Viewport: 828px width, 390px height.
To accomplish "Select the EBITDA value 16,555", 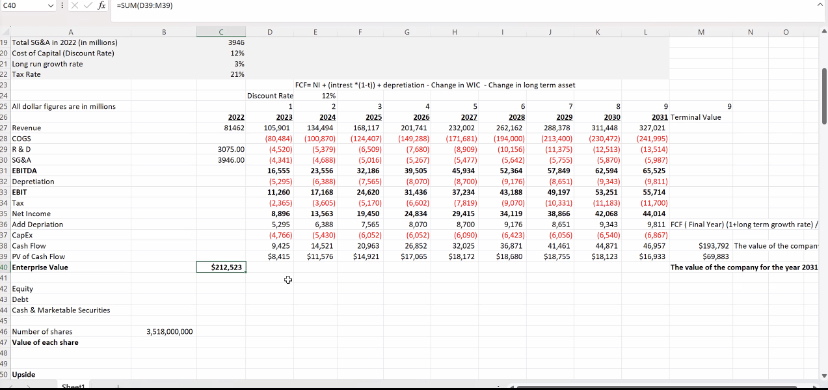I will click(x=270, y=170).
